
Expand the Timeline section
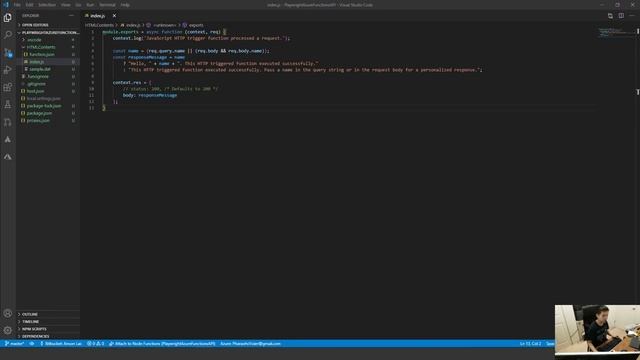48,322
